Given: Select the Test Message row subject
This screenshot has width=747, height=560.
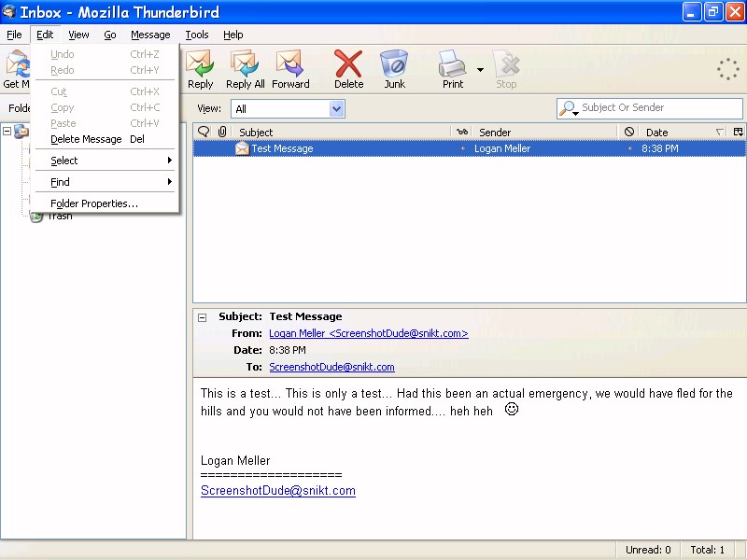Looking at the screenshot, I should click(282, 148).
